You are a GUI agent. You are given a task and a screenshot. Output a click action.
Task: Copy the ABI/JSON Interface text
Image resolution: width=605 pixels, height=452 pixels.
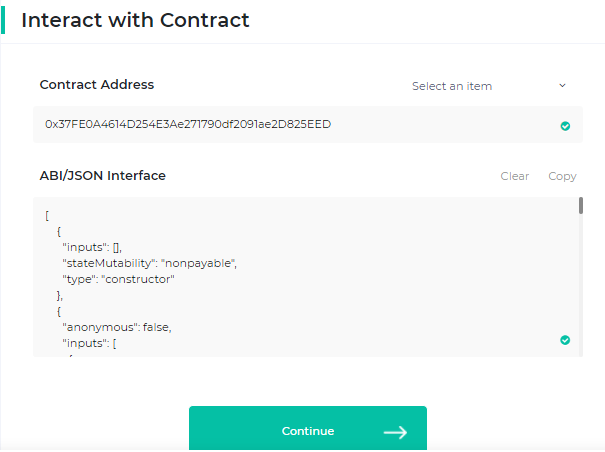click(562, 176)
